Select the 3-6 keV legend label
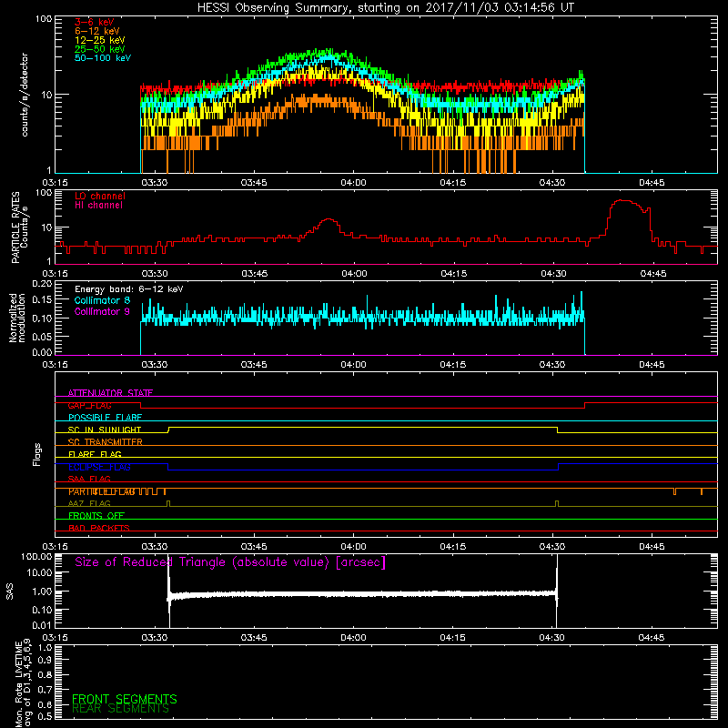The height and width of the screenshot is (728, 728). tap(95, 22)
